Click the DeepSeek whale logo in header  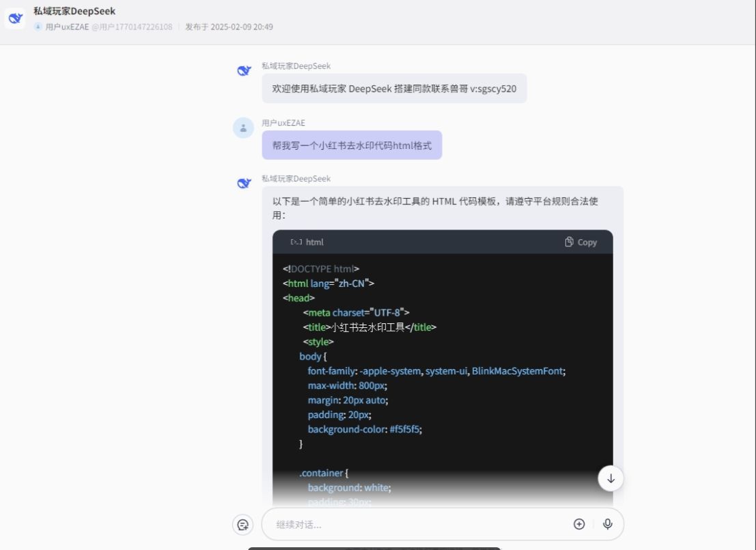[15, 18]
